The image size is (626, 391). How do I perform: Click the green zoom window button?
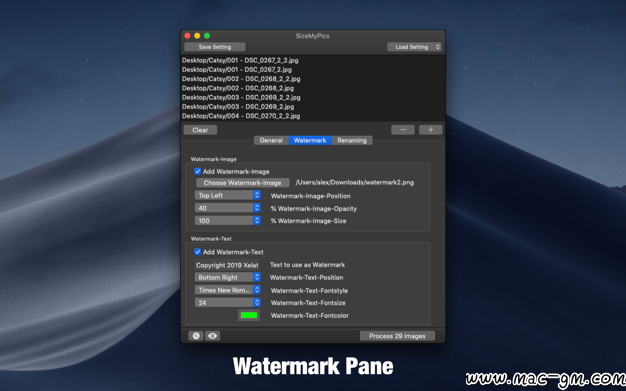pyautogui.click(x=207, y=36)
